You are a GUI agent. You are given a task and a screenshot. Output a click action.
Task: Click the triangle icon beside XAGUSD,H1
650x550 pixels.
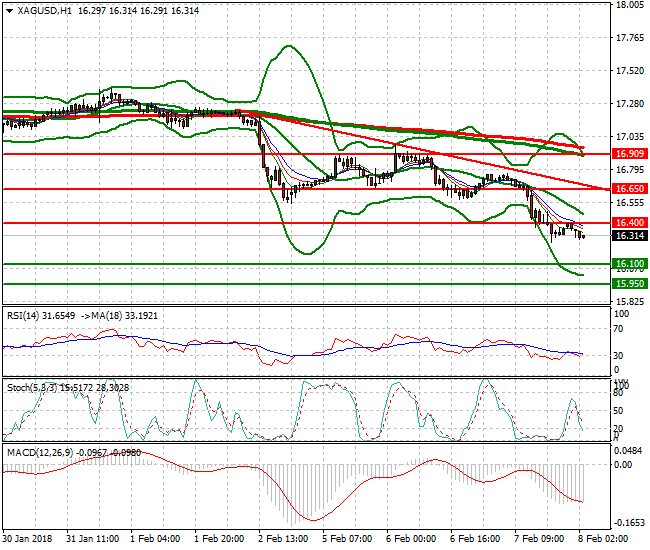[9, 10]
